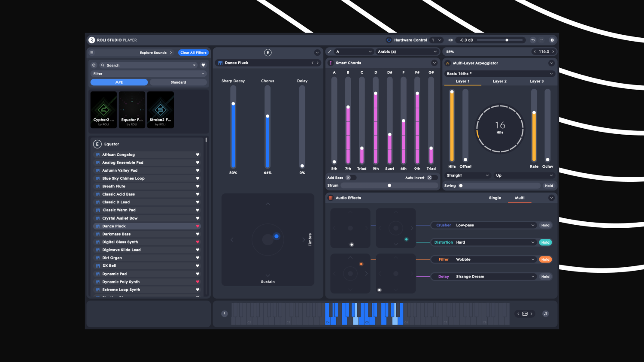Go to next preset next to Dance Pluck
The height and width of the screenshot is (362, 644).
tap(318, 63)
